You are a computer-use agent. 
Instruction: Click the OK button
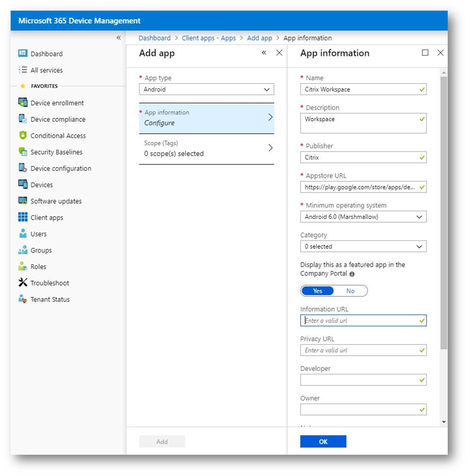[323, 442]
